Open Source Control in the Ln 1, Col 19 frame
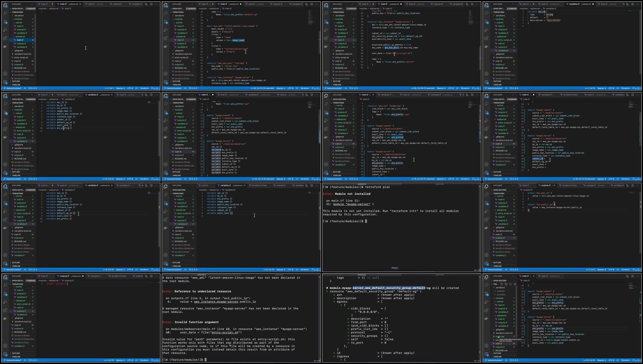The width and height of the screenshot is (643, 364). pyautogui.click(x=5, y=293)
